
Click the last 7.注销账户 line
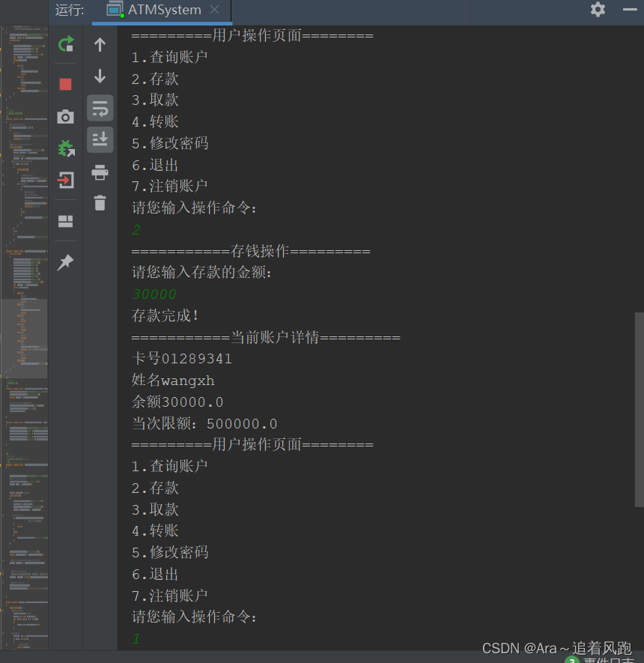point(169,596)
